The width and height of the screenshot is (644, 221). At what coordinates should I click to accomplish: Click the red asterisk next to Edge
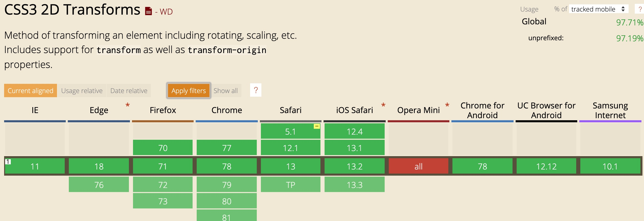pos(127,105)
